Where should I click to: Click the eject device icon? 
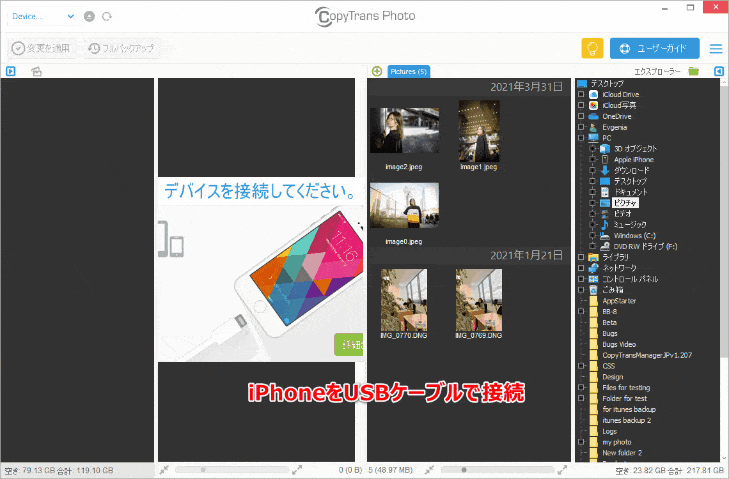(89, 16)
